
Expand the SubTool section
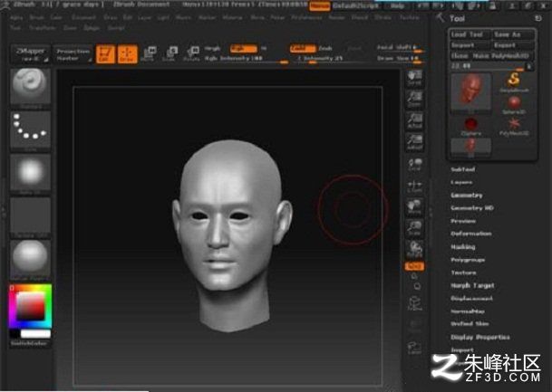pyautogui.click(x=463, y=169)
